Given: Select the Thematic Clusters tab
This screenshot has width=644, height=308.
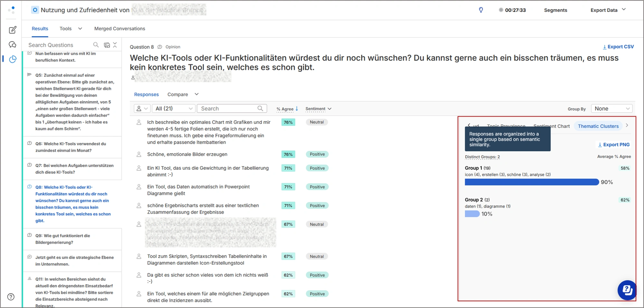Looking at the screenshot, I should tap(598, 126).
